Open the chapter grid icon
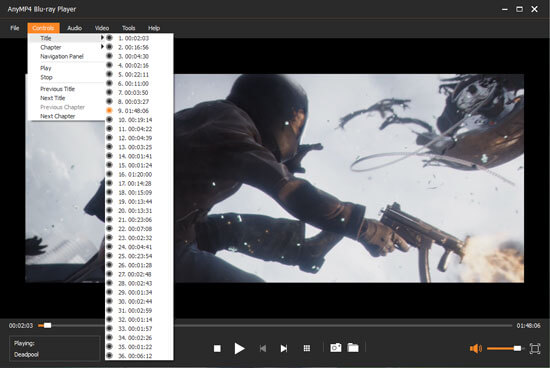Viewport: 550px width, 368px height. coord(307,348)
